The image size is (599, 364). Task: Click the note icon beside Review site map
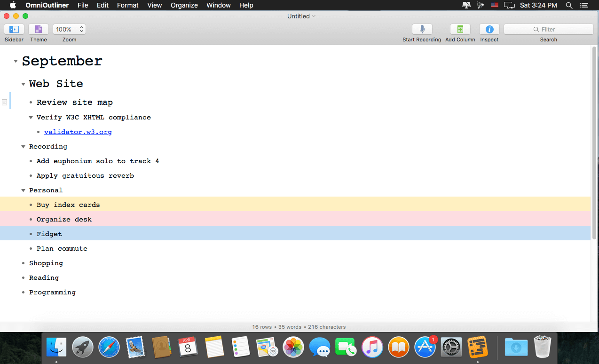tap(5, 102)
